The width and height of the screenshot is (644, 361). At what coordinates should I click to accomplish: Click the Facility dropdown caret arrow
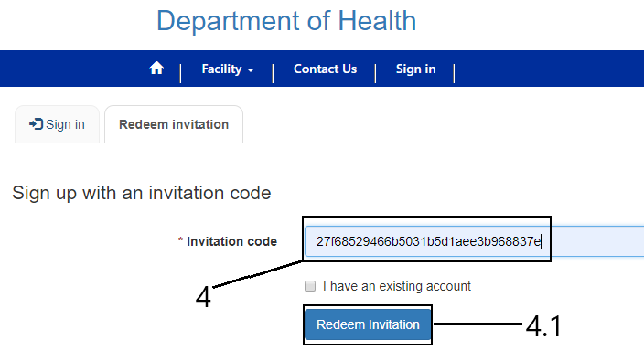coord(251,70)
